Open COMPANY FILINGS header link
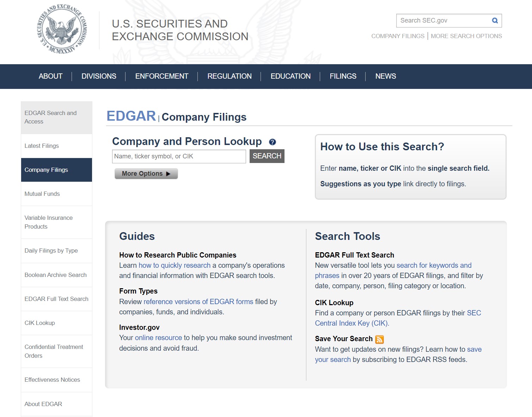This screenshot has width=532, height=417. (398, 36)
